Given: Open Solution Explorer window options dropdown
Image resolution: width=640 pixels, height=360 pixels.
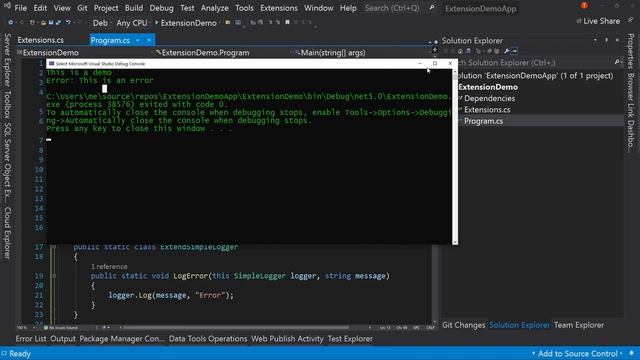Looking at the screenshot, I should (595, 40).
